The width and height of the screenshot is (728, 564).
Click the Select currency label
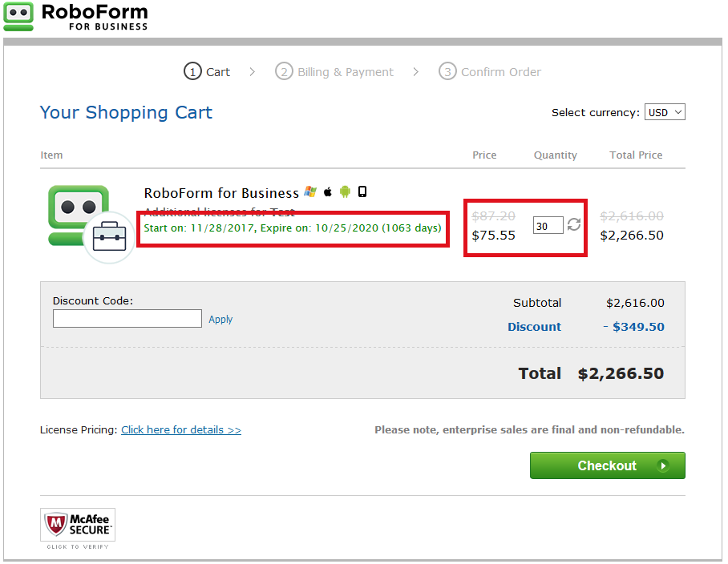point(596,113)
